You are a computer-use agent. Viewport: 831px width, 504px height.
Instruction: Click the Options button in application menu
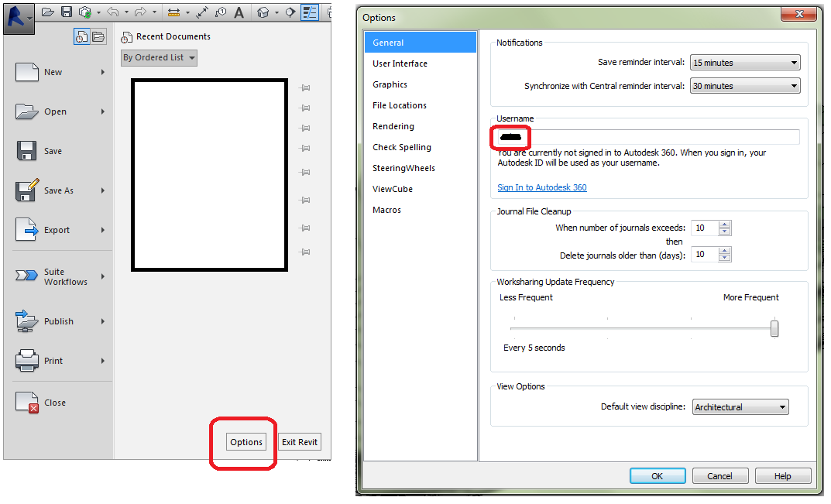pos(246,442)
